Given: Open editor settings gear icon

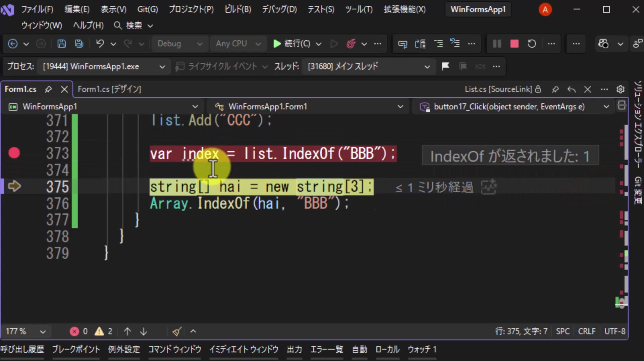Looking at the screenshot, I should click(x=621, y=89).
